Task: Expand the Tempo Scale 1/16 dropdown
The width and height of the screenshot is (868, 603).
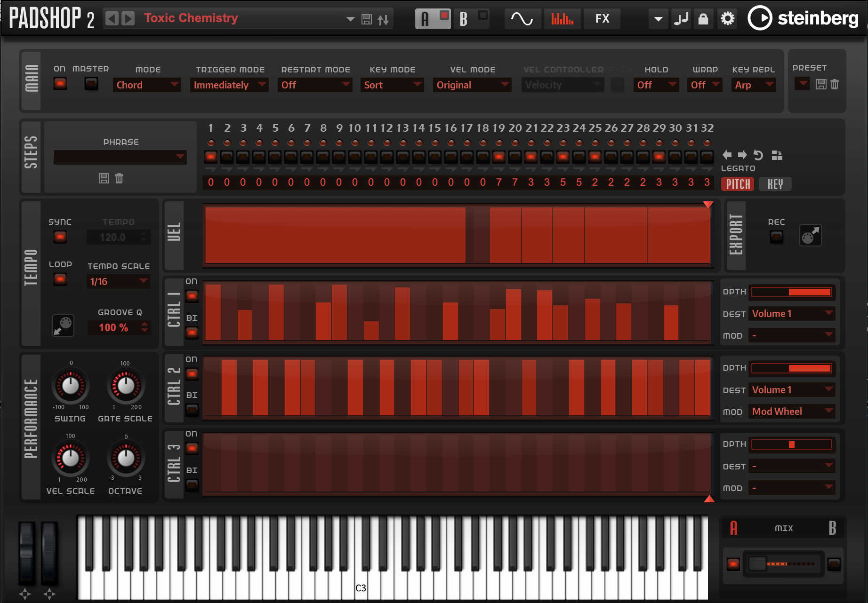Action: [x=119, y=282]
